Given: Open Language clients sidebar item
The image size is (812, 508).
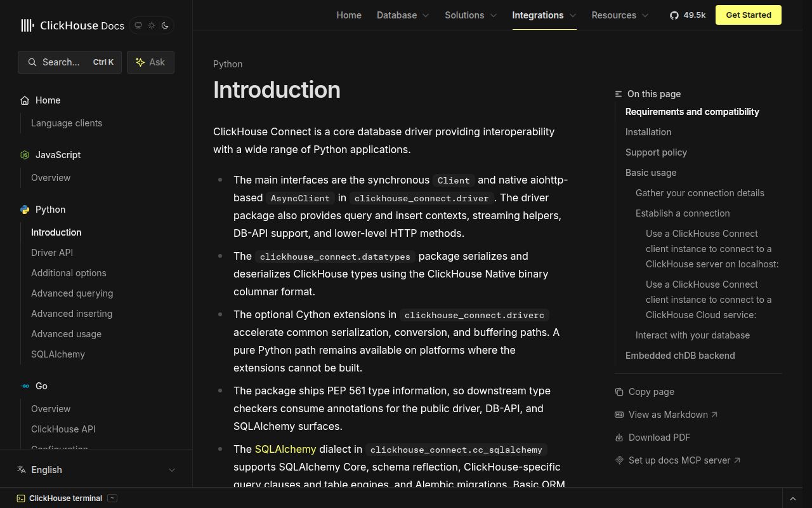Looking at the screenshot, I should coord(67,123).
